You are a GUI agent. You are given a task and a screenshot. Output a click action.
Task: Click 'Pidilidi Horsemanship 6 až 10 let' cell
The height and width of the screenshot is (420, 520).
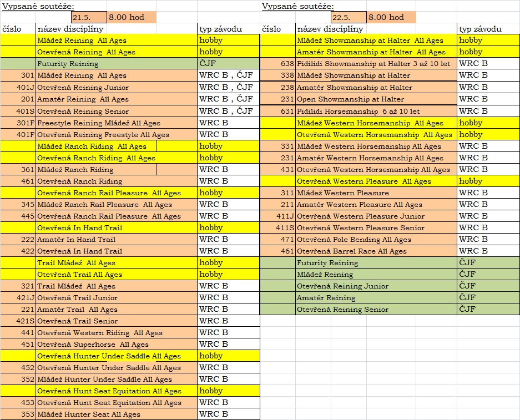pyautogui.click(x=376, y=111)
